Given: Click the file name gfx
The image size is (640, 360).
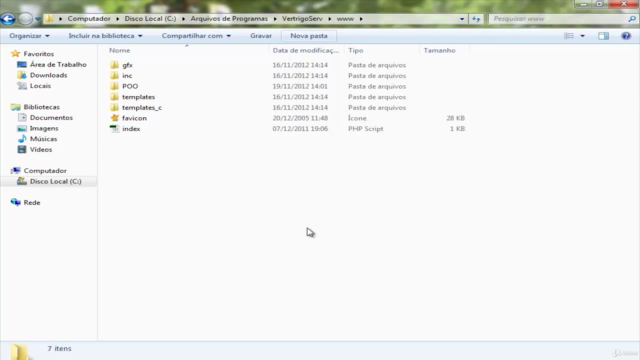Looking at the screenshot, I should click(127, 65).
